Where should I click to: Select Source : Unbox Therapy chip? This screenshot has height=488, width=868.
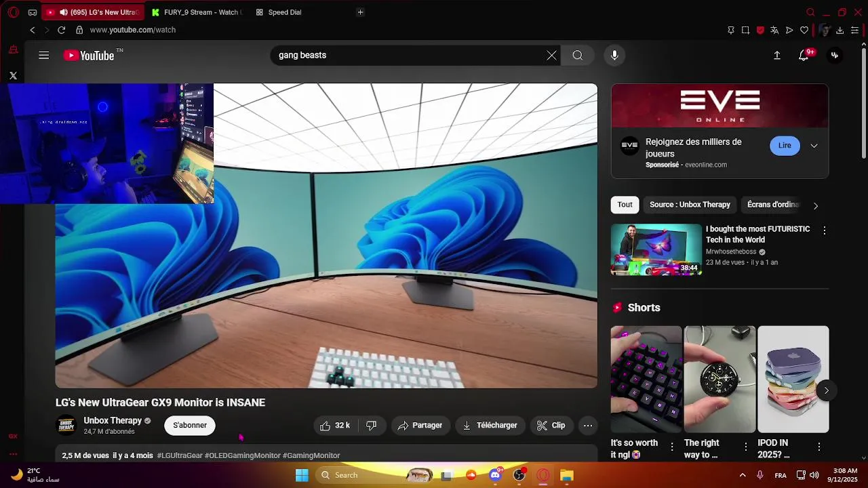[x=690, y=205]
